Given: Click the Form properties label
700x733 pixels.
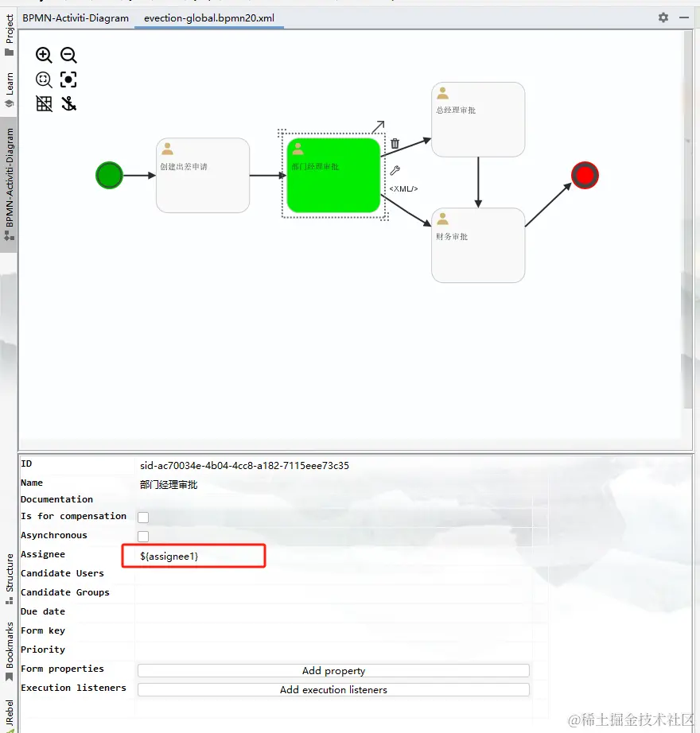Looking at the screenshot, I should (62, 669).
